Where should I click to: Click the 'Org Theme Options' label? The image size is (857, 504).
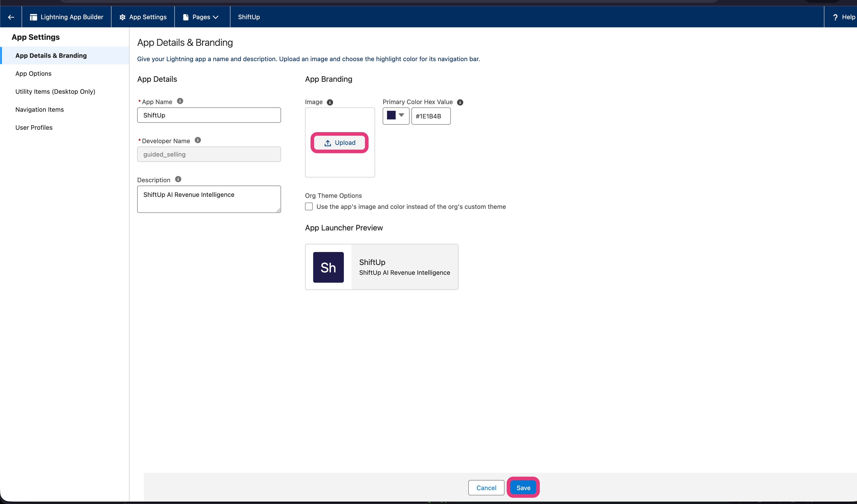(333, 196)
